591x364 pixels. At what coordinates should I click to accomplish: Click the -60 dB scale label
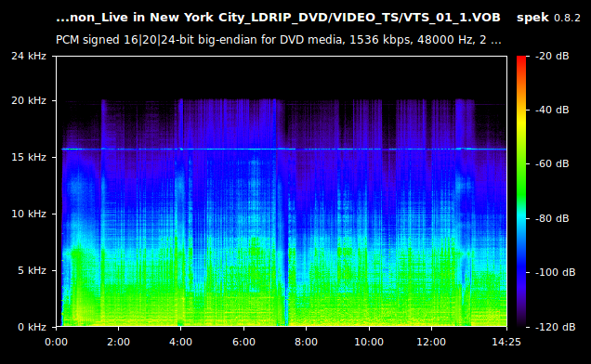[552, 164]
